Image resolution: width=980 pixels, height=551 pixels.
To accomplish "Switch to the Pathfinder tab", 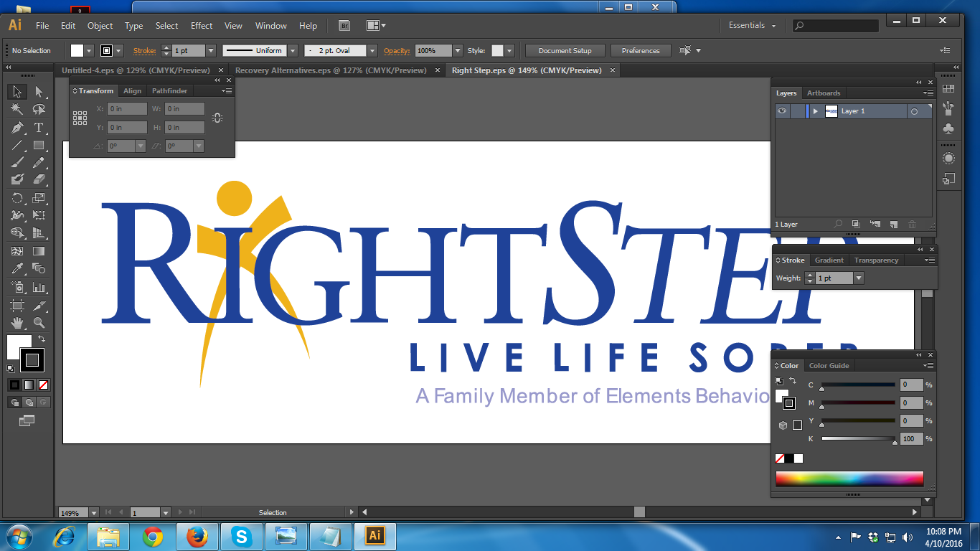I will pyautogui.click(x=170, y=91).
